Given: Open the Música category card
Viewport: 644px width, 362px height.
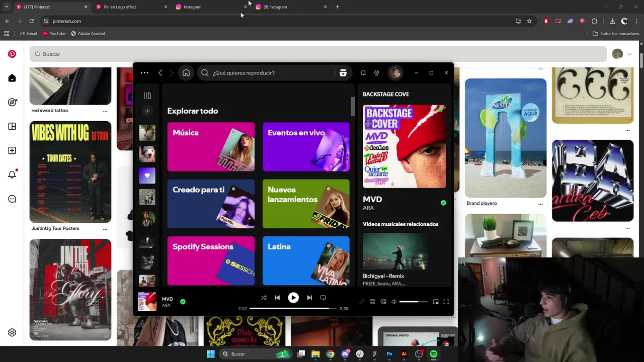Looking at the screenshot, I should tap(211, 147).
